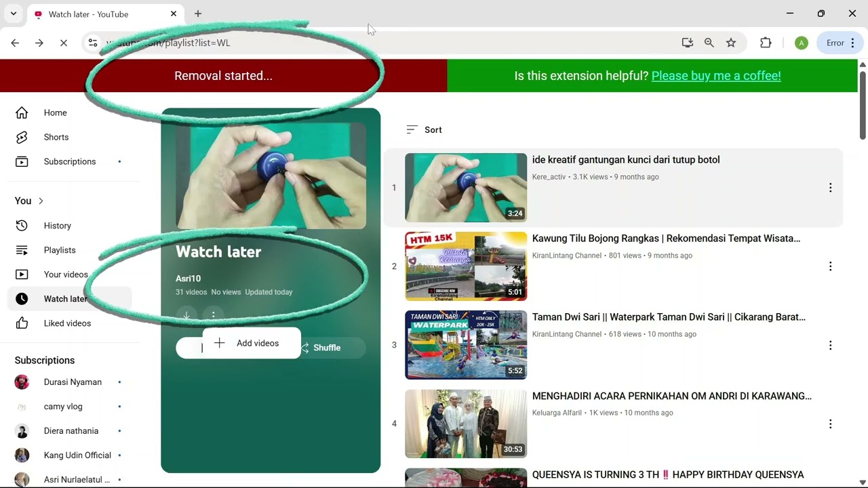
Task: Bookmark this page with the star icon
Action: coord(731,43)
